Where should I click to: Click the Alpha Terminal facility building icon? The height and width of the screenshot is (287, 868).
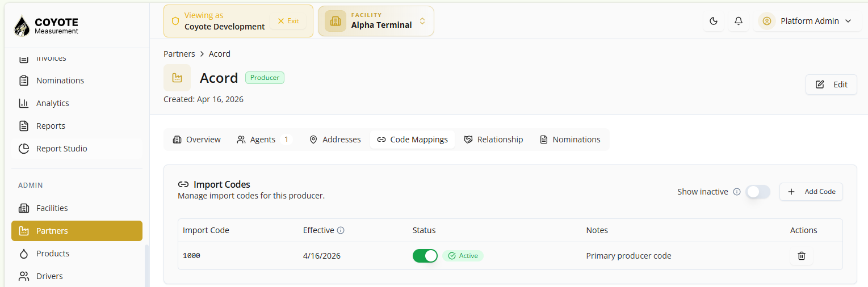[336, 21]
